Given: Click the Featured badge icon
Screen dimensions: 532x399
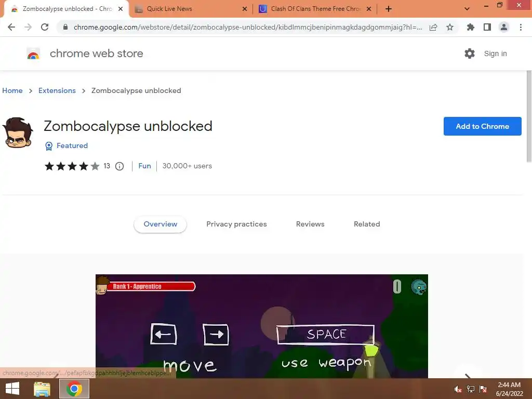Looking at the screenshot, I should coord(49,146).
